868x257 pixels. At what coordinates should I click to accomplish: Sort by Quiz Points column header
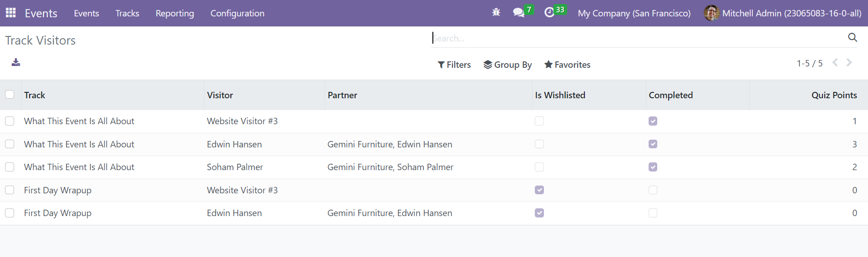[x=834, y=95]
